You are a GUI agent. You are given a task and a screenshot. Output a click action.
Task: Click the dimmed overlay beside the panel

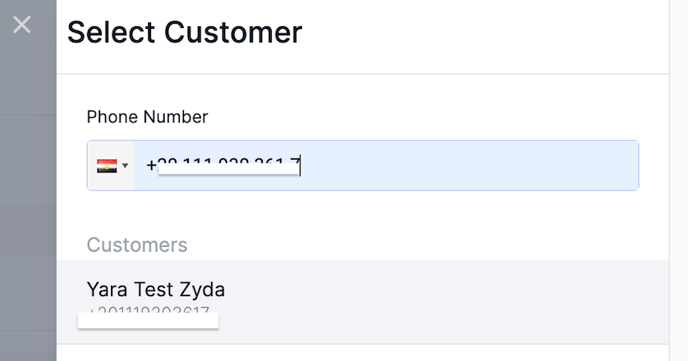click(28, 197)
